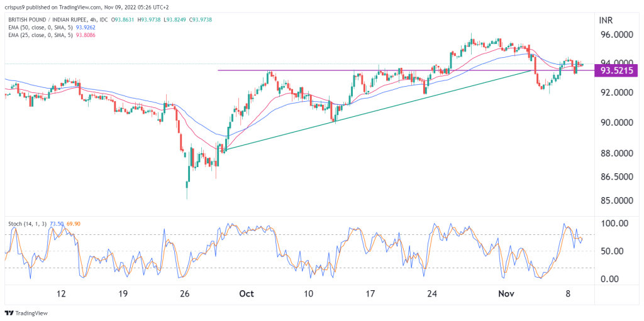Click the 96.0000 price axis label
Viewport: 644px width, 321px height.
point(616,35)
